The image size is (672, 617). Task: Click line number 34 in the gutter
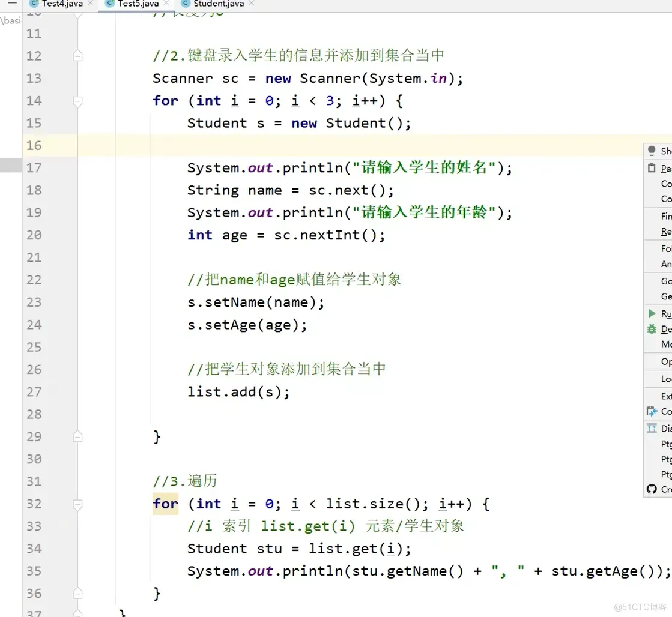click(34, 549)
